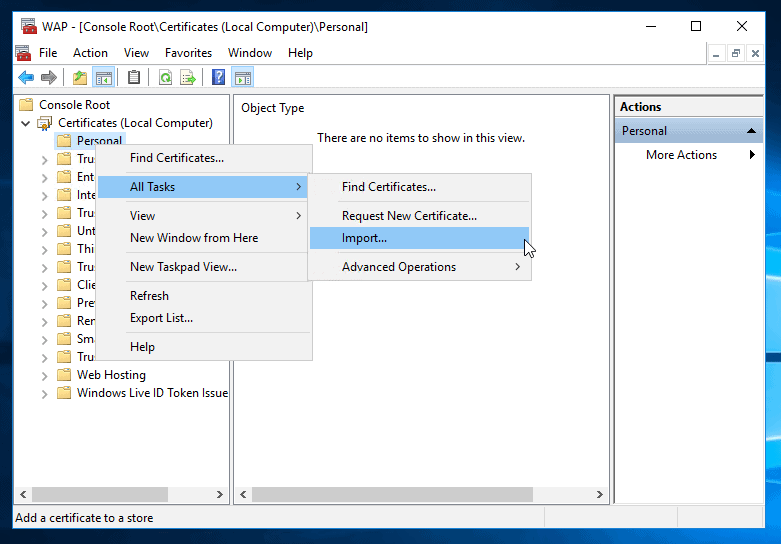Screen dimensions: 781x544
Task: Click Refresh in the context menu
Action: 204,295
